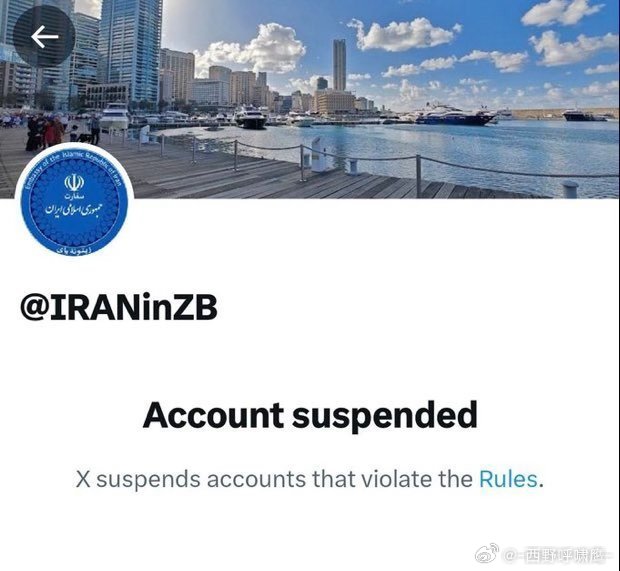Click the large yacht in the banner photo
620x571 pixels.
tap(456, 114)
